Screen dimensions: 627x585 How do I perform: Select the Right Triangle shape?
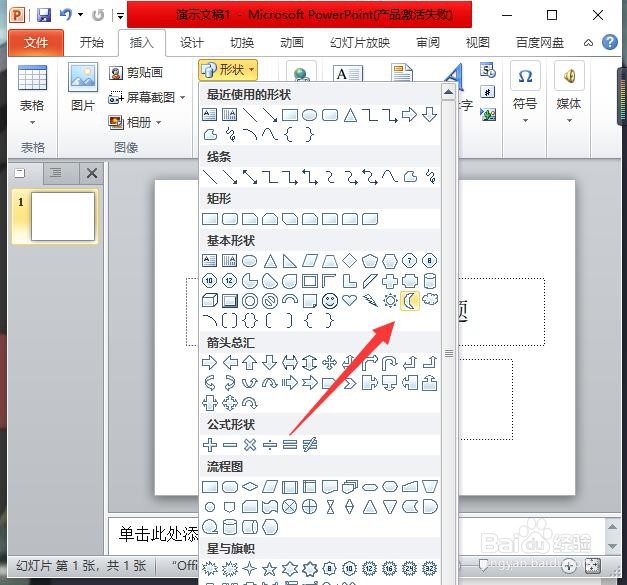(x=290, y=261)
